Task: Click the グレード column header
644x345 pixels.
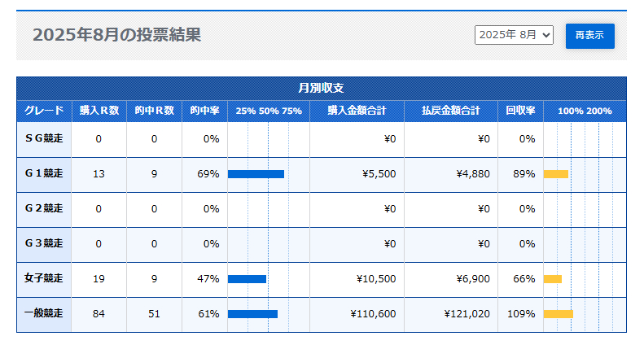Action: (44, 111)
